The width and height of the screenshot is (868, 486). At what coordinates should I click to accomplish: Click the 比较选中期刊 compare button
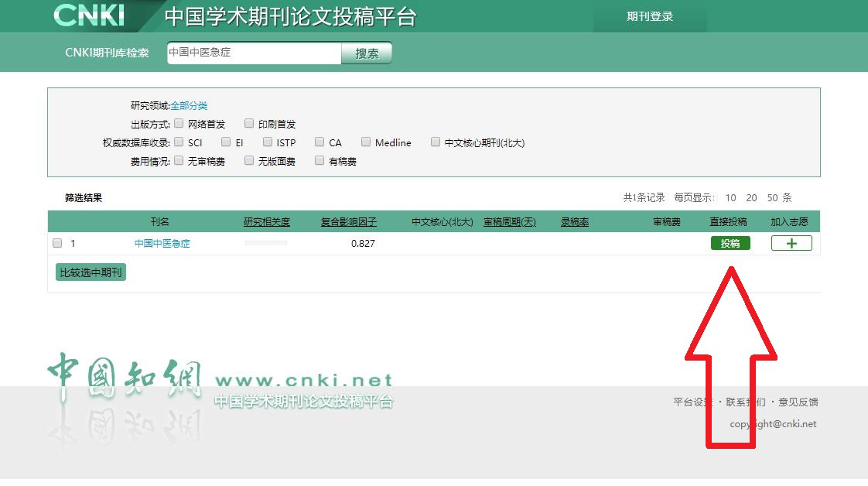click(x=91, y=272)
